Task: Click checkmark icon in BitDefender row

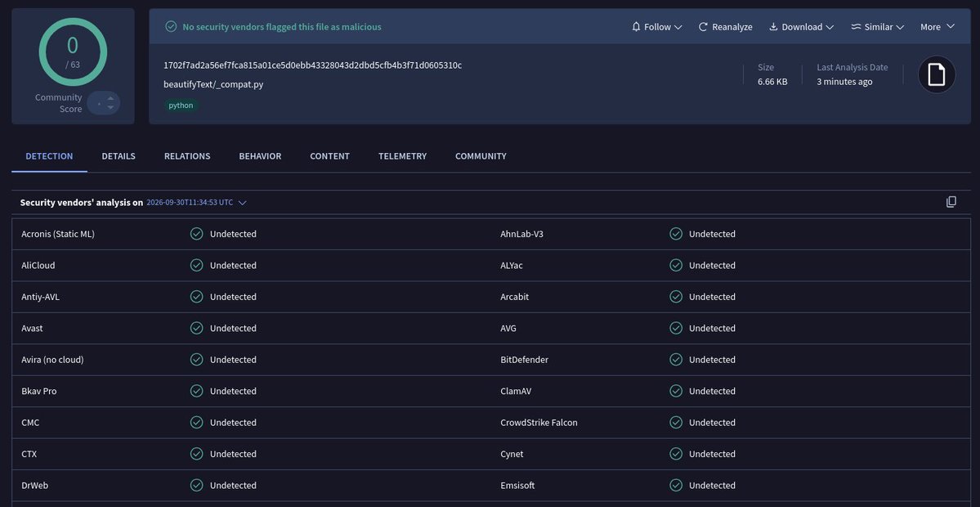Action: [x=676, y=360]
